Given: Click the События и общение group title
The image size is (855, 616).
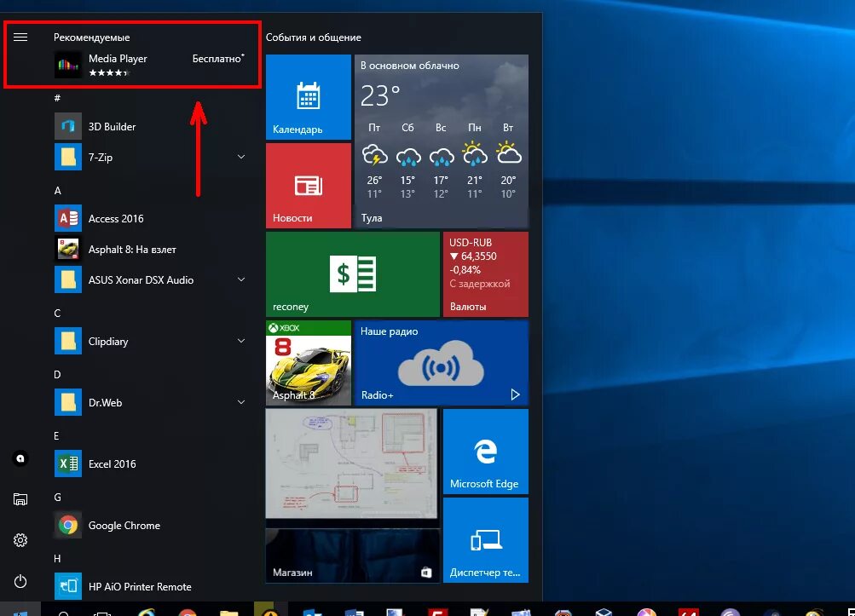Looking at the screenshot, I should 314,37.
